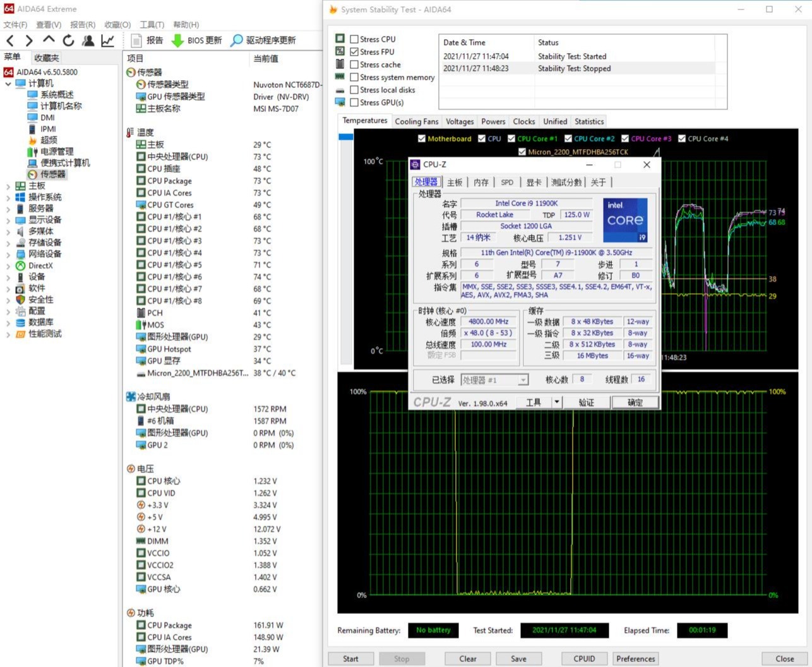Expand the 主板 motherboard tree node
812x667 pixels.
8,186
